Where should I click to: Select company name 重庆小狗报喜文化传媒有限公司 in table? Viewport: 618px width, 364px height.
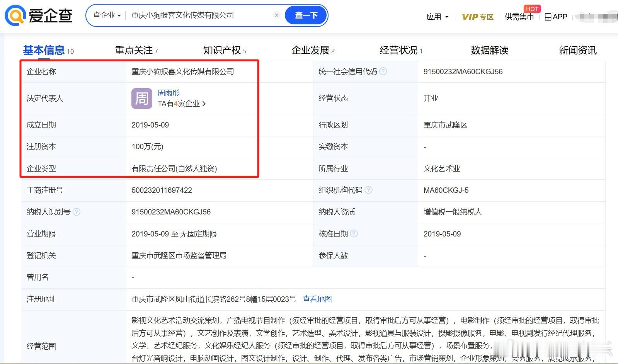click(x=182, y=71)
